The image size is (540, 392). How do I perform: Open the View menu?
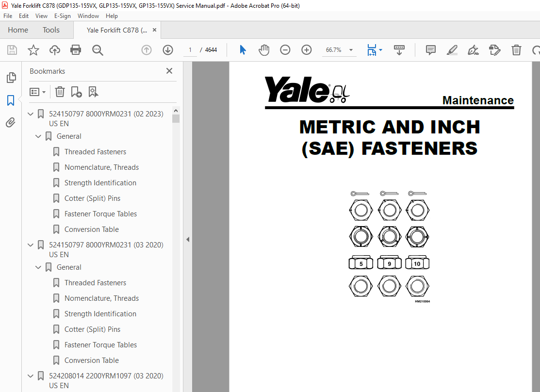coord(41,16)
